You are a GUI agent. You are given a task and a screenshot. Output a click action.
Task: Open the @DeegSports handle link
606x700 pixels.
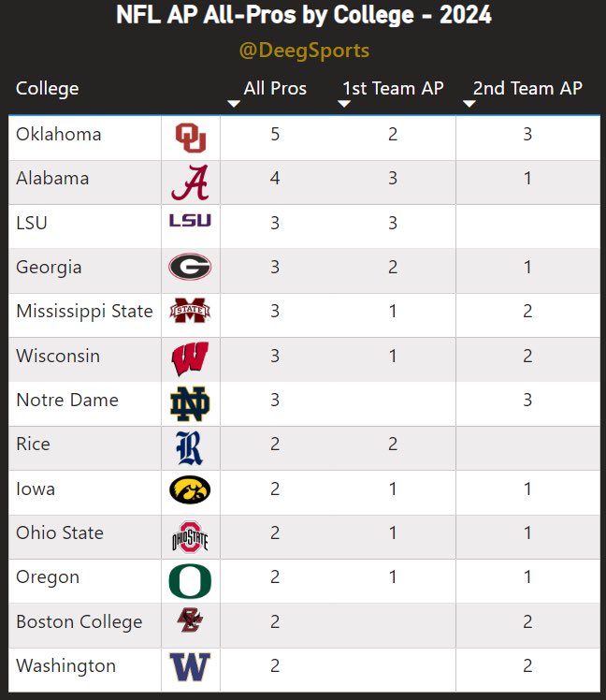point(304,51)
